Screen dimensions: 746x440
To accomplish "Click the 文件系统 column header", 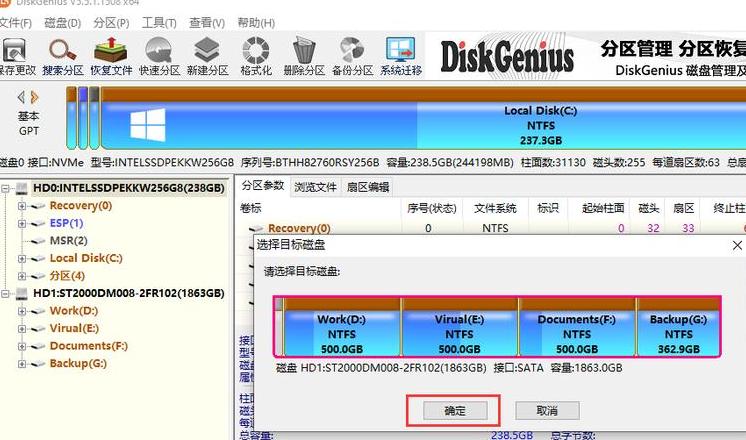I will [x=495, y=208].
